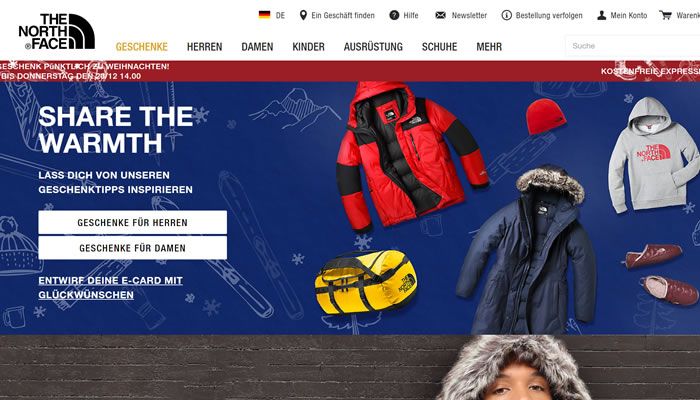Open the Schuhe menu item
The image size is (700, 400).
point(439,46)
